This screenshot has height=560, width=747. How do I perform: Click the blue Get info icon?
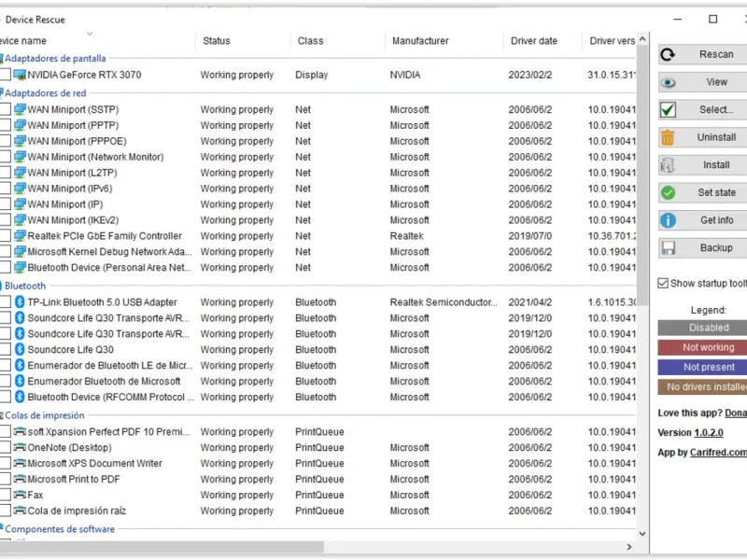coord(668,220)
